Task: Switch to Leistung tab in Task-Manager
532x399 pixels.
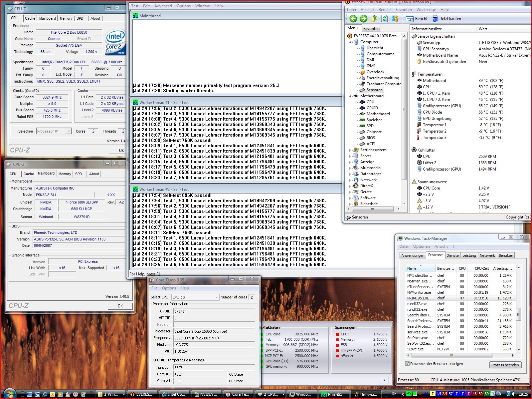Action: click(469, 255)
